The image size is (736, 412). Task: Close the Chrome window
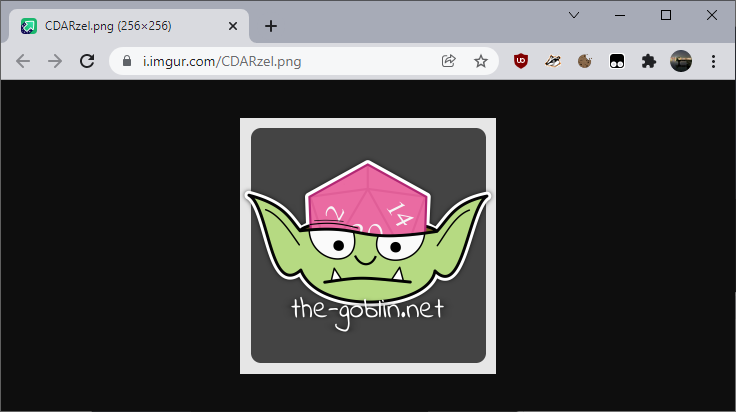[x=712, y=15]
